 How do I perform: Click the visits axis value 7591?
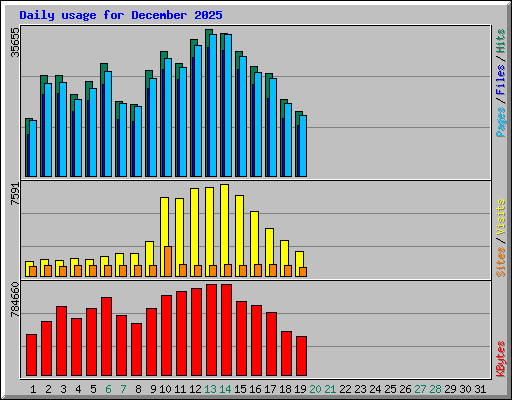[15, 194]
